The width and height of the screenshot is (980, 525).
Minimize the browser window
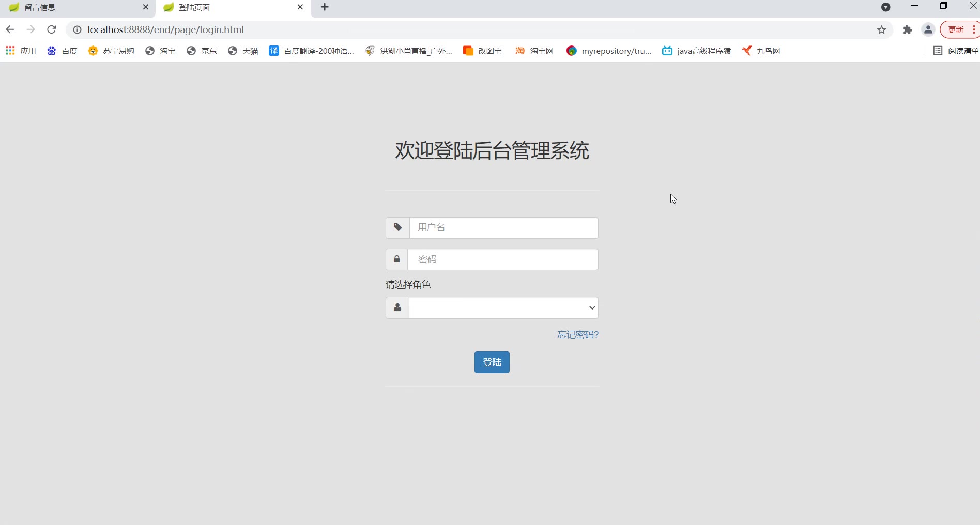915,6
